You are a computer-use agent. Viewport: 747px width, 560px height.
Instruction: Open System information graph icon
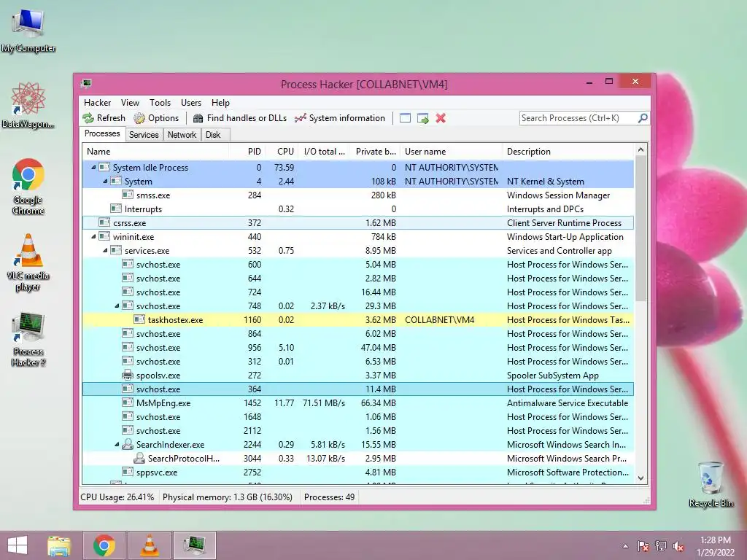tap(300, 118)
